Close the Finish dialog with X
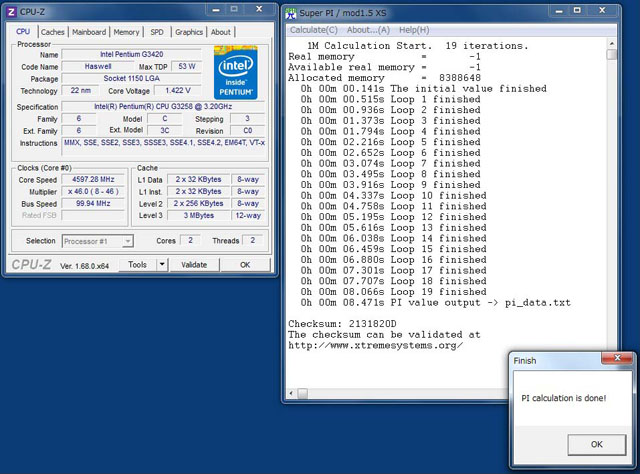The height and width of the screenshot is (474, 640). pos(617,358)
